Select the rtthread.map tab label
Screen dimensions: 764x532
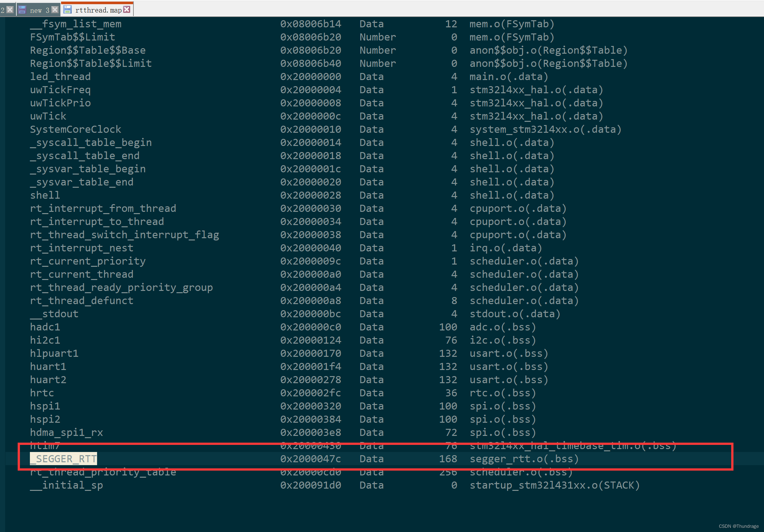pos(98,10)
